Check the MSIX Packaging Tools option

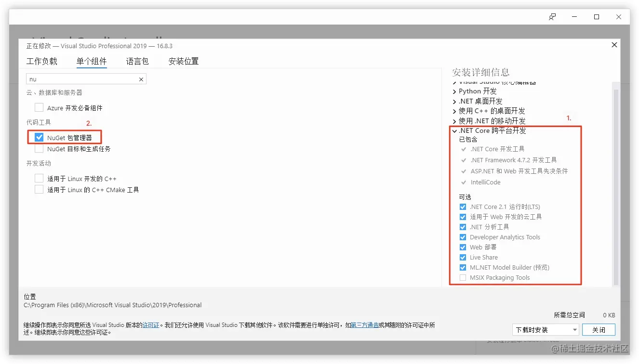coord(463,278)
